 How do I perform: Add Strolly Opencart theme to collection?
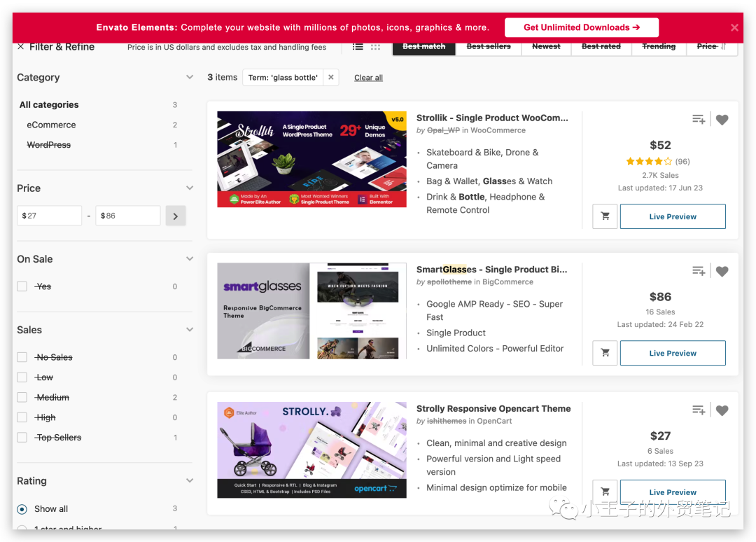click(699, 410)
